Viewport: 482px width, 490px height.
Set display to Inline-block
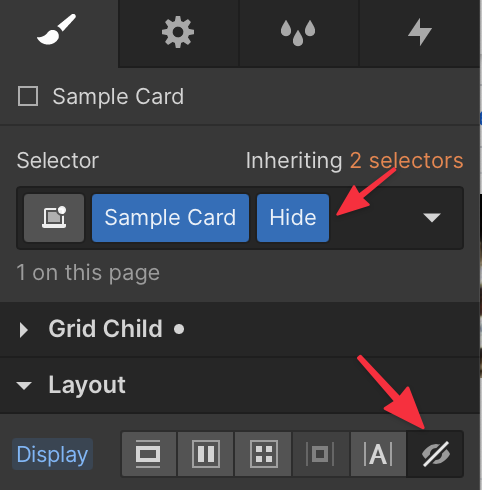320,454
